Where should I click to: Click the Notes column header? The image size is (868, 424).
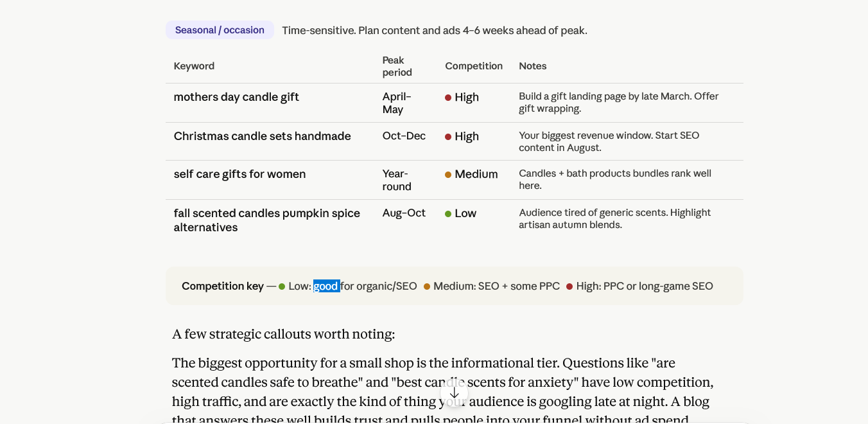pos(533,66)
